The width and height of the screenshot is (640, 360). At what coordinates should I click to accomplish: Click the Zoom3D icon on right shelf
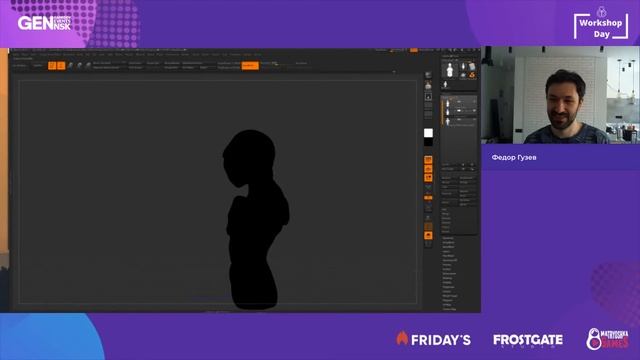click(428, 227)
